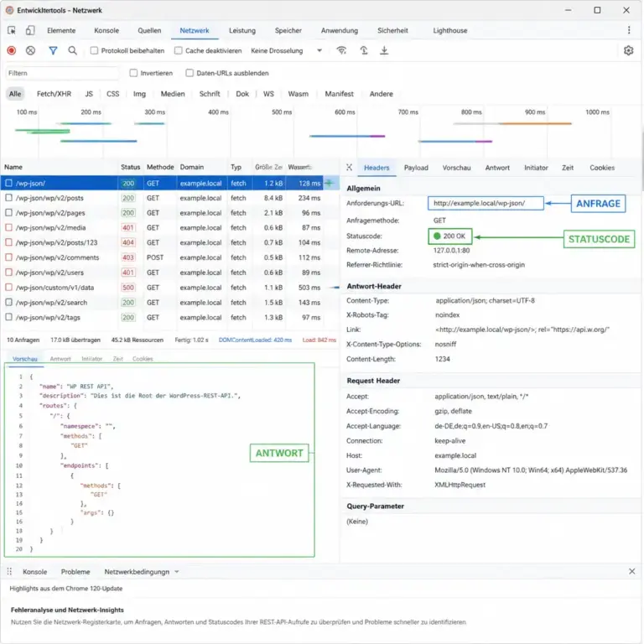Close the request details pane
644x644 pixels.
pos(349,167)
